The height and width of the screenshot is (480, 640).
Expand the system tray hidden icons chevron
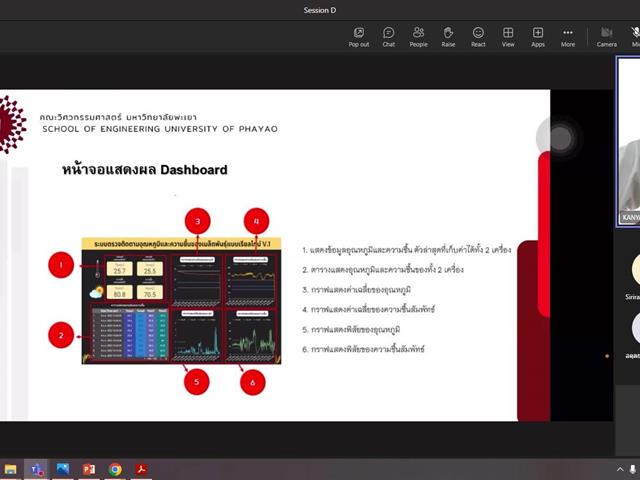point(620,469)
